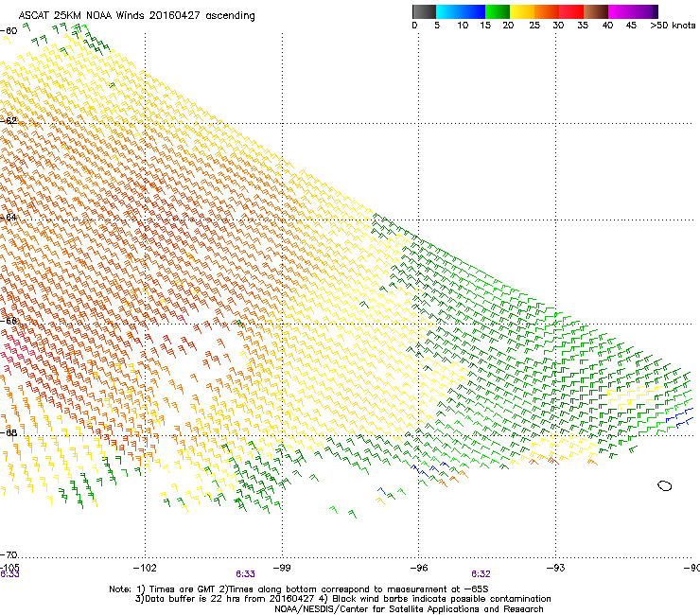The height and width of the screenshot is (615, 700).
Task: Click the cyan-blue 5-15 knots color segment
Action: click(x=461, y=11)
